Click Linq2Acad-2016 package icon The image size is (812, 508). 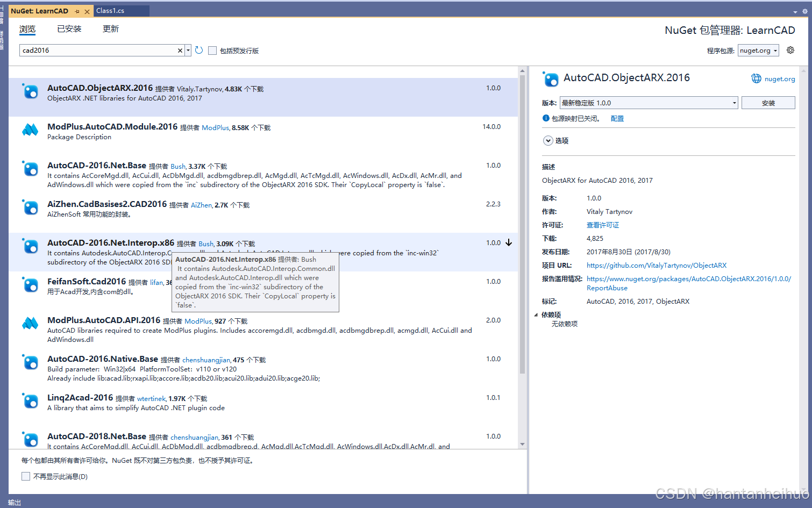tap(30, 401)
